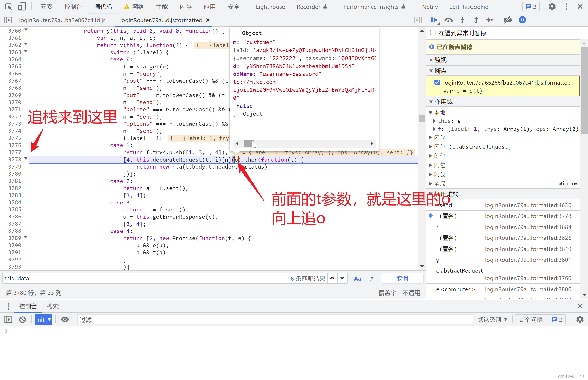
Task: Click the step over function icon
Action: 448,20
